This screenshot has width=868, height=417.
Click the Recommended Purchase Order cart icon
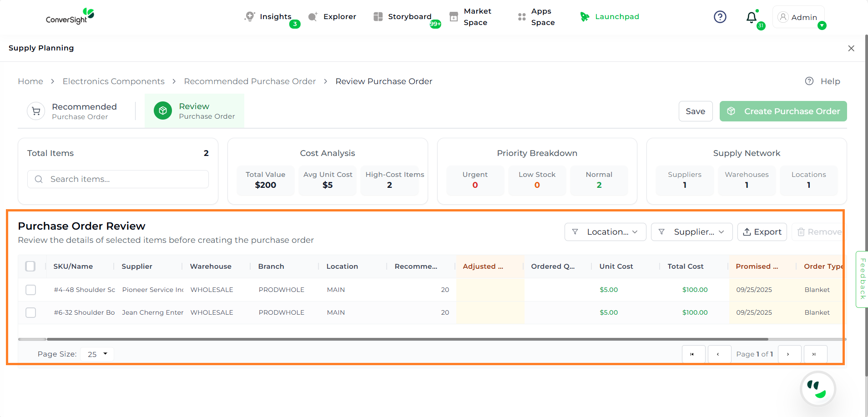click(36, 111)
